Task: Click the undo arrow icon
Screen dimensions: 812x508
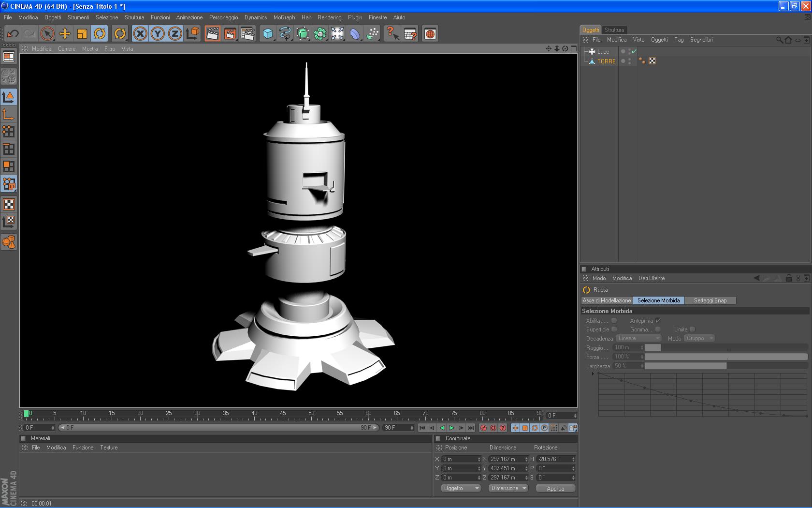Action: coord(13,34)
